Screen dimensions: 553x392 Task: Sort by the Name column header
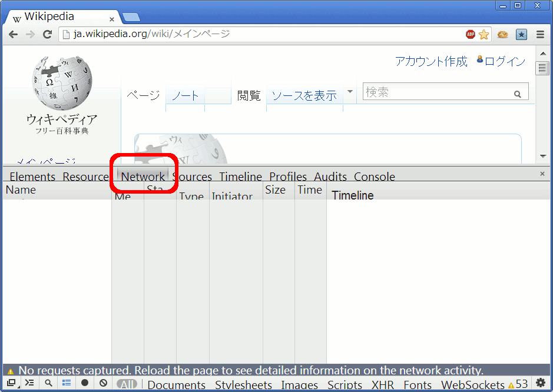coord(57,190)
